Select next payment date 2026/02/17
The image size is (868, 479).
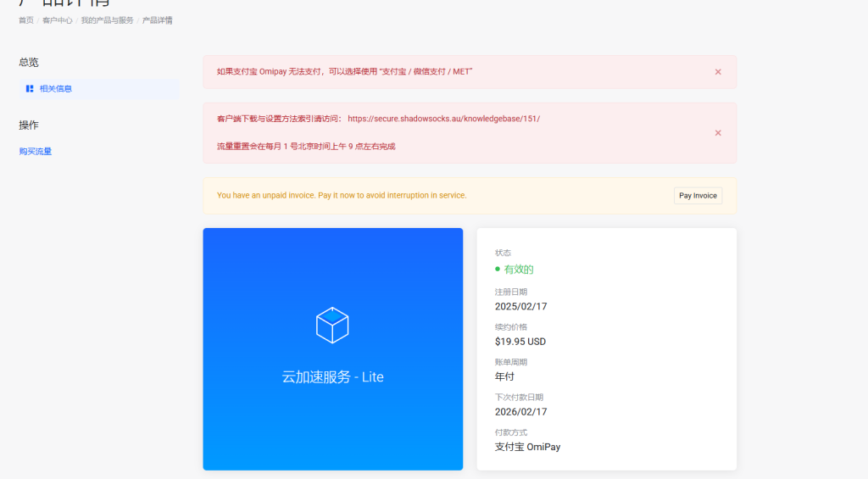(521, 412)
